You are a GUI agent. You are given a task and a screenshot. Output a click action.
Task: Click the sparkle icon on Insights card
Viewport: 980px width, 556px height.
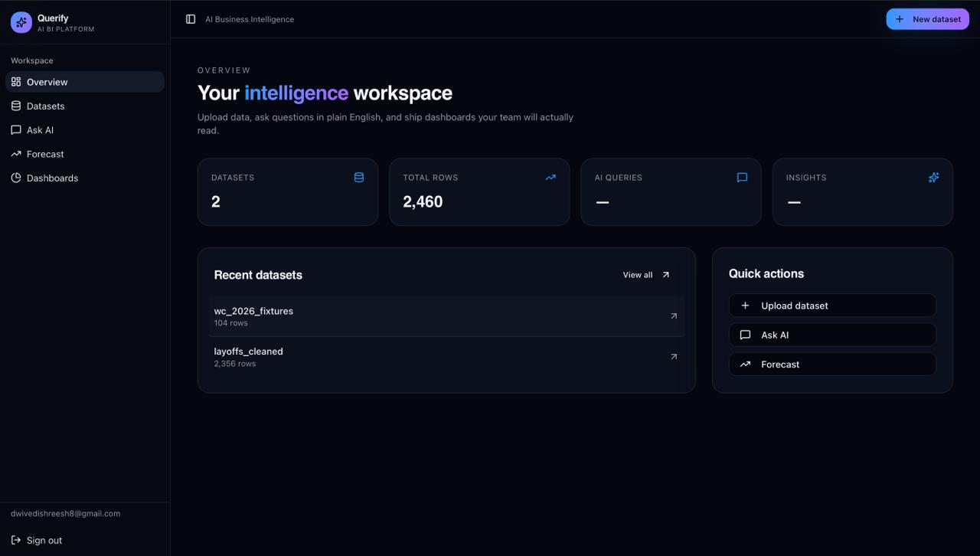click(933, 178)
